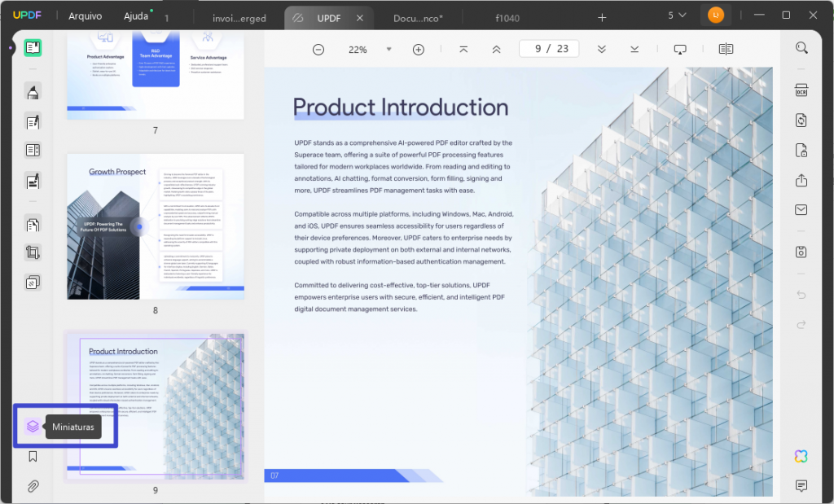Select the Crop pages tool
The image size is (834, 504).
[33, 252]
